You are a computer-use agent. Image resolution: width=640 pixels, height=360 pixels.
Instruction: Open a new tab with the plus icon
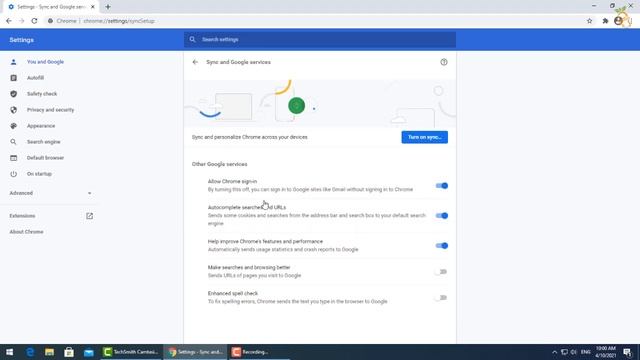pyautogui.click(x=108, y=7)
